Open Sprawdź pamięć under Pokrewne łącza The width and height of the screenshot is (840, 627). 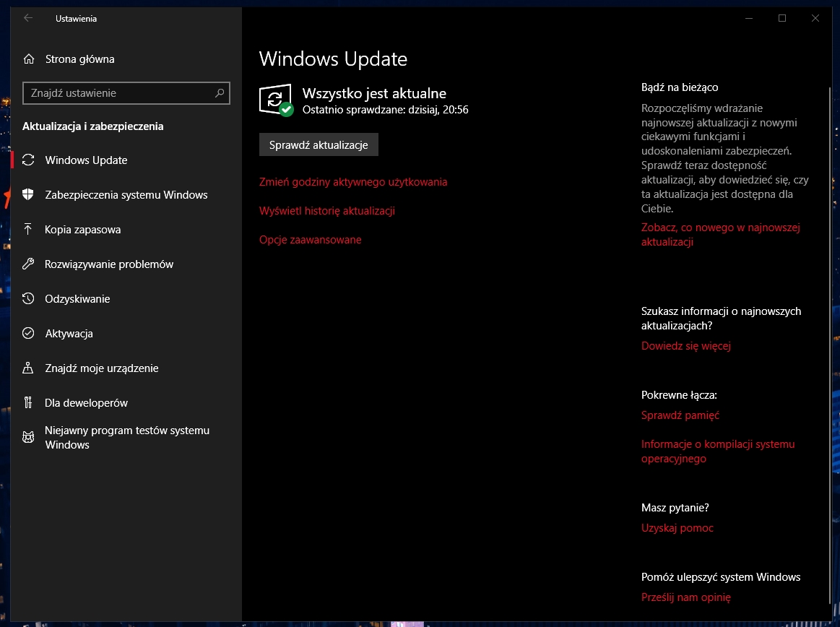tap(680, 415)
